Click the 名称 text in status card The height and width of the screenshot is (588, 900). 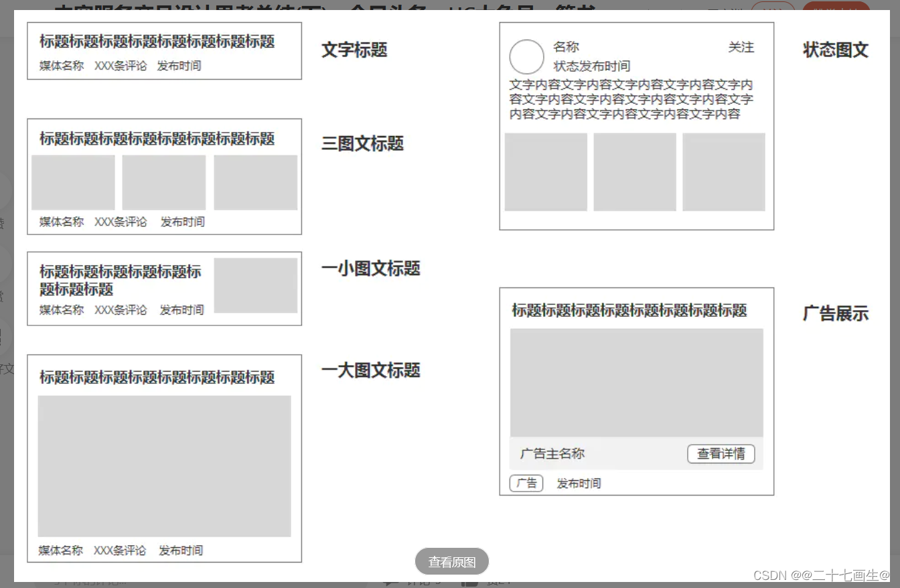[566, 47]
